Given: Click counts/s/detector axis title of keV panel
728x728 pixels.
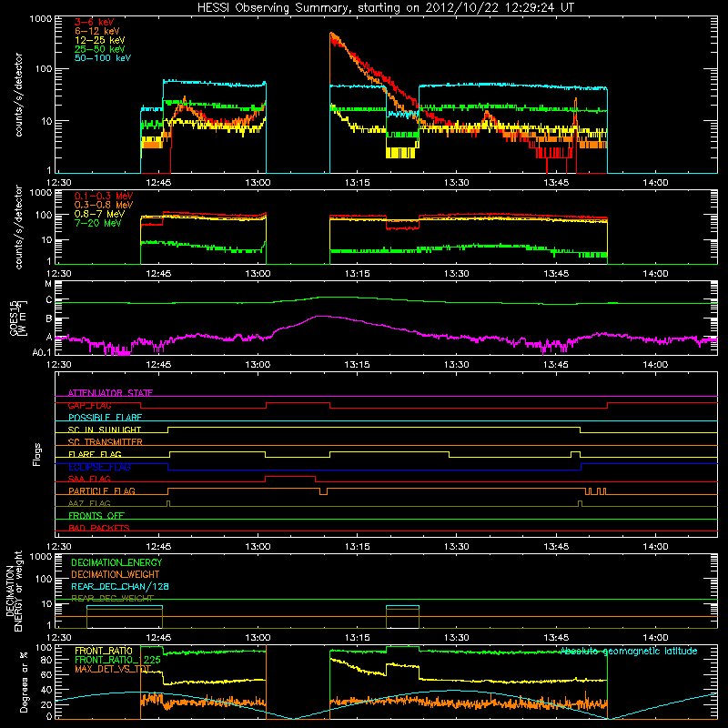Looking at the screenshot, I should (x=19, y=95).
